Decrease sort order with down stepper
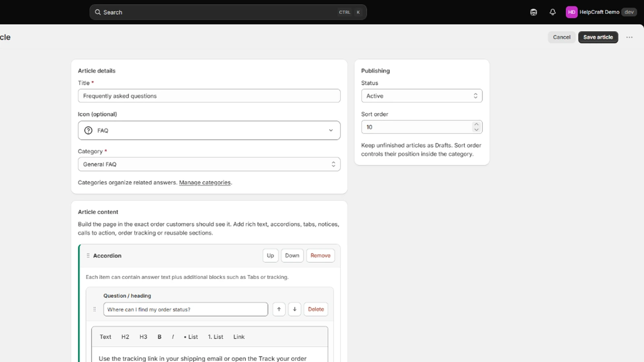The height and width of the screenshot is (362, 644). tap(477, 130)
